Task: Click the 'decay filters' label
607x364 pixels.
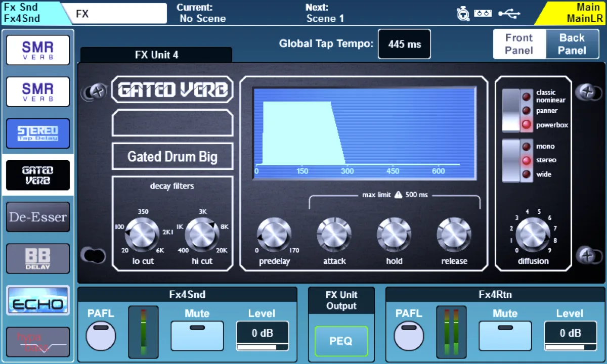Action: click(x=172, y=186)
